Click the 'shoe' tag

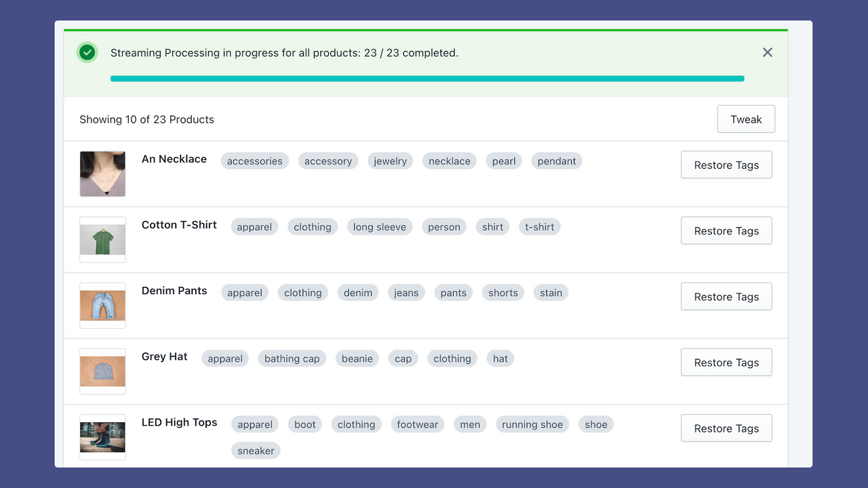pyautogui.click(x=596, y=424)
